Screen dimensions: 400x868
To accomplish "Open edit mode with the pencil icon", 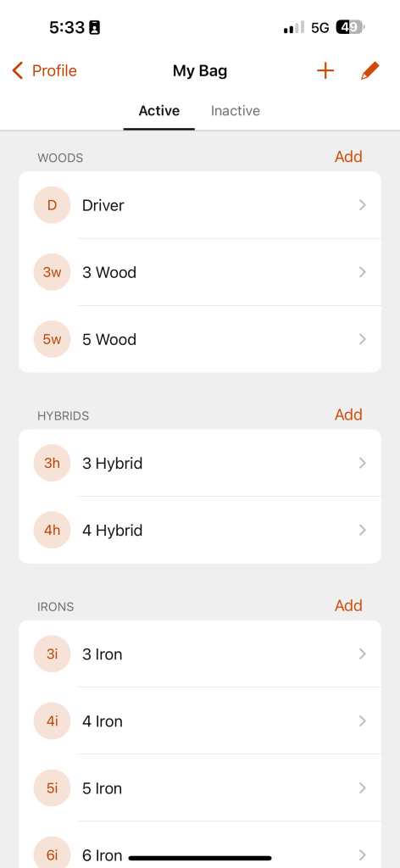I will click(369, 71).
